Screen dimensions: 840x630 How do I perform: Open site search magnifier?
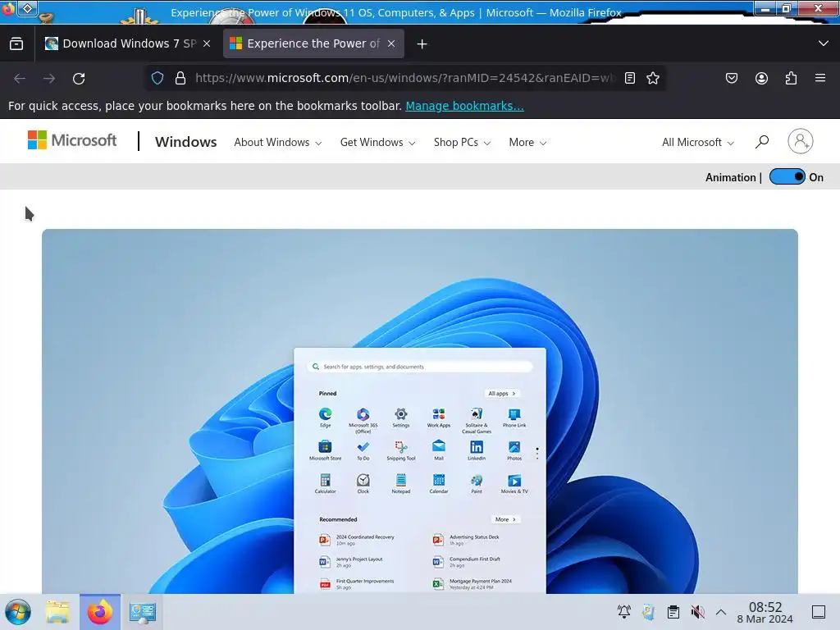click(762, 142)
